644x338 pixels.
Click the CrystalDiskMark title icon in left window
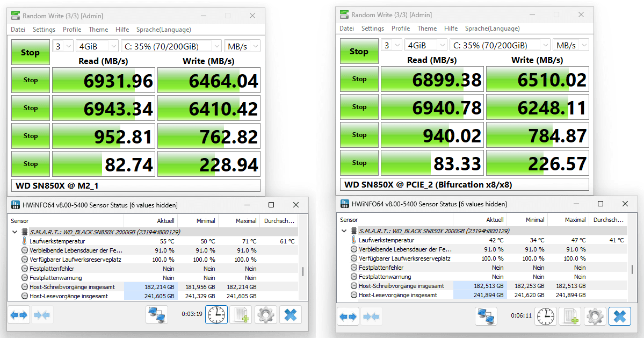coord(16,16)
